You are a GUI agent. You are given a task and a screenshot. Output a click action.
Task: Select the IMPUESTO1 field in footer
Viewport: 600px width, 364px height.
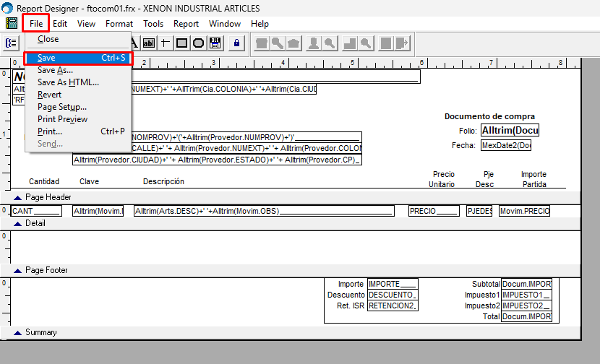(526, 295)
